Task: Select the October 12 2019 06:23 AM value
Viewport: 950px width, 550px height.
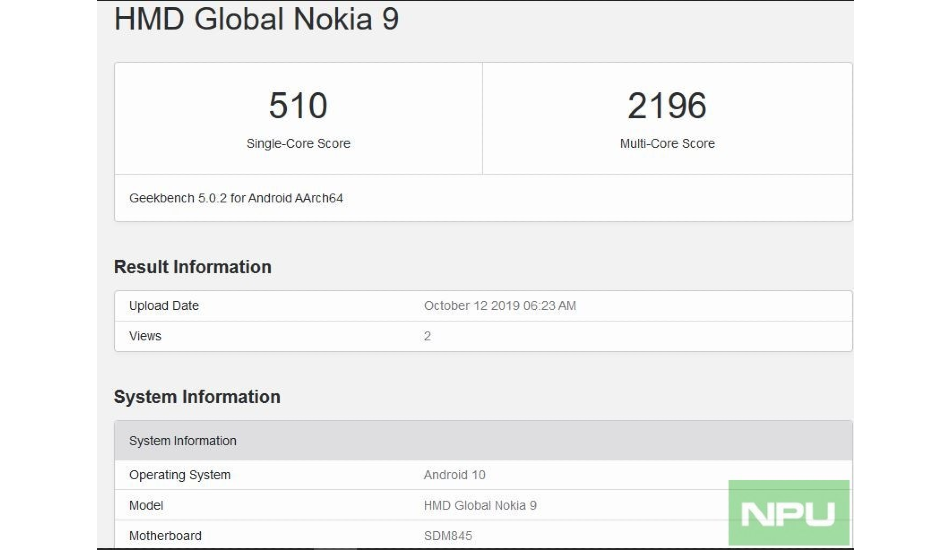Action: point(500,306)
